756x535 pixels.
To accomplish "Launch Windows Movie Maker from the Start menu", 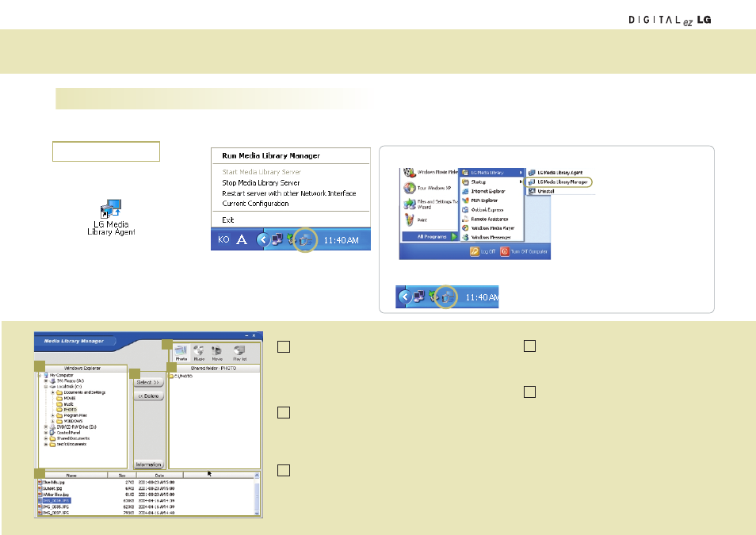I will (x=430, y=172).
